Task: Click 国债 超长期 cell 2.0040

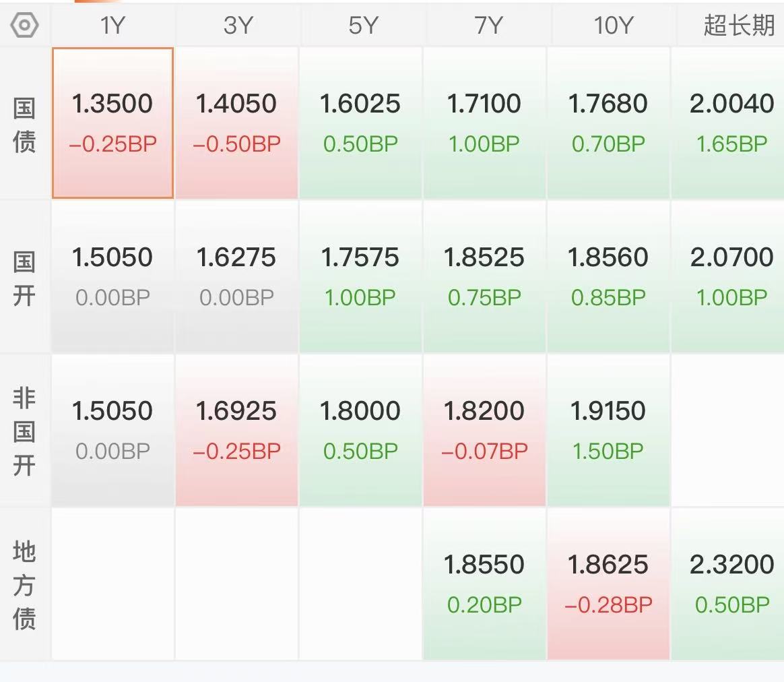Action: coord(730,123)
